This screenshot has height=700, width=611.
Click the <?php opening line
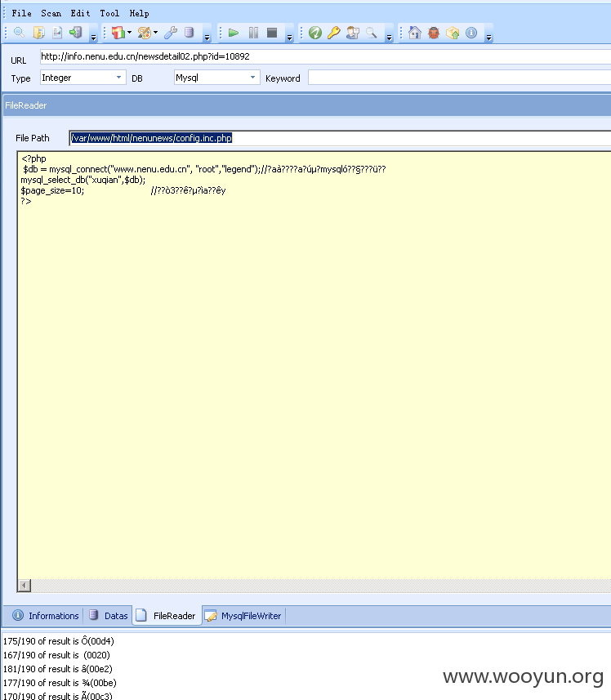pos(33,158)
